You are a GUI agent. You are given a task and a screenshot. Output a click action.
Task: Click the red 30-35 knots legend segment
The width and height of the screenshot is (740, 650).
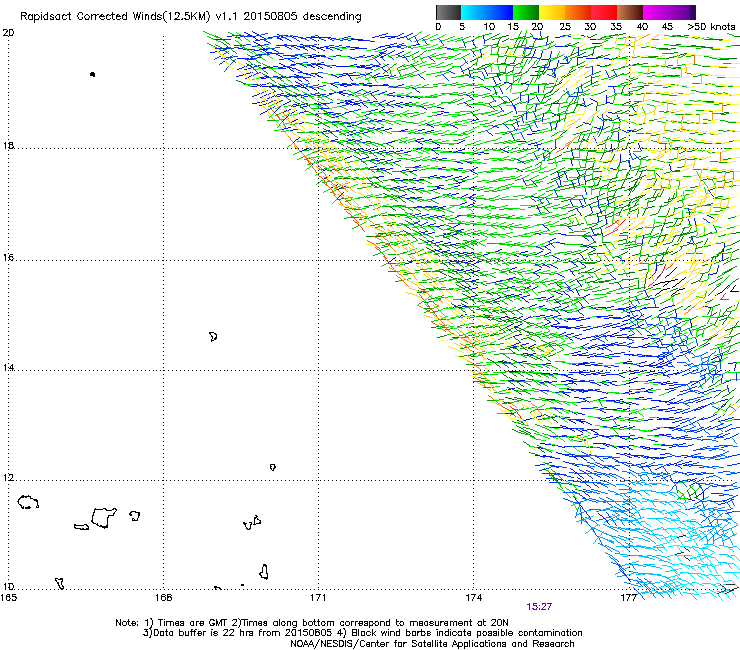pyautogui.click(x=603, y=12)
